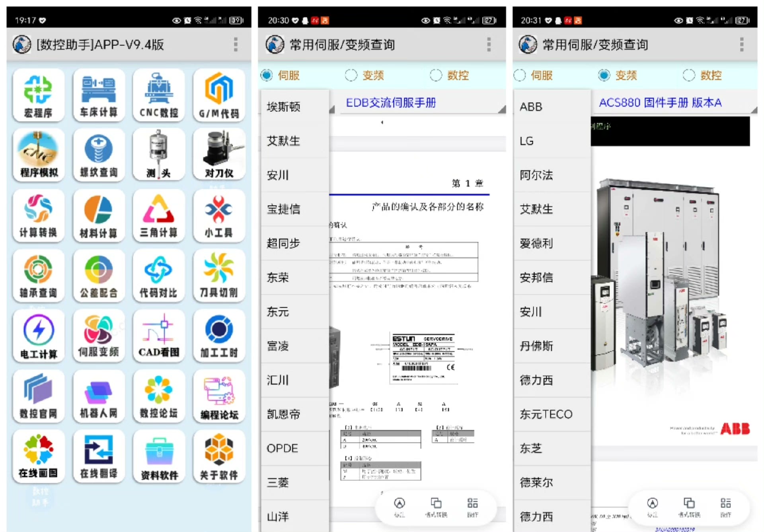This screenshot has width=764, height=532.
Task: Open the 宏程序 (macro program) tool
Action: 38,95
